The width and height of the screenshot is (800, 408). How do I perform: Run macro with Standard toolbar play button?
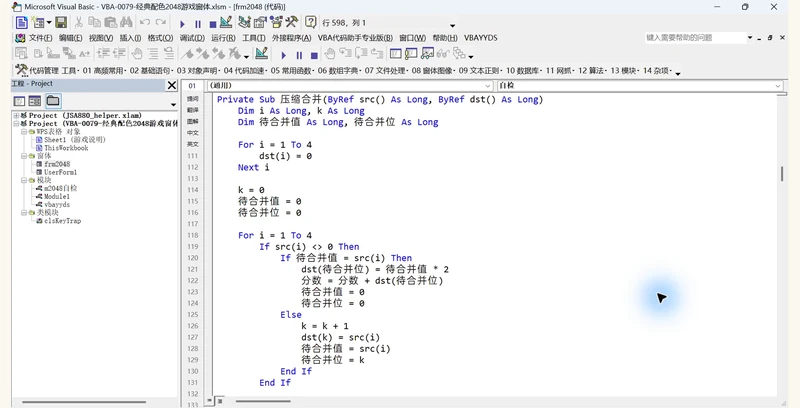[x=182, y=23]
